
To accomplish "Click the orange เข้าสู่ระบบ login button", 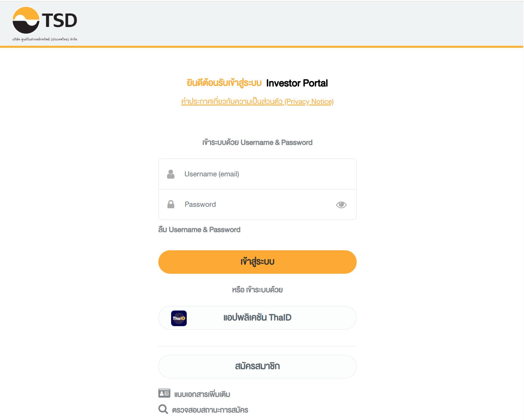I will click(x=257, y=262).
